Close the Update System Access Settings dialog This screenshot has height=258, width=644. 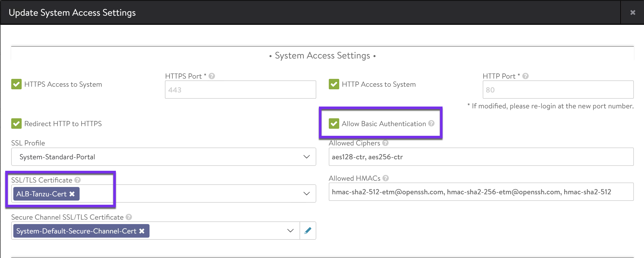tap(633, 13)
